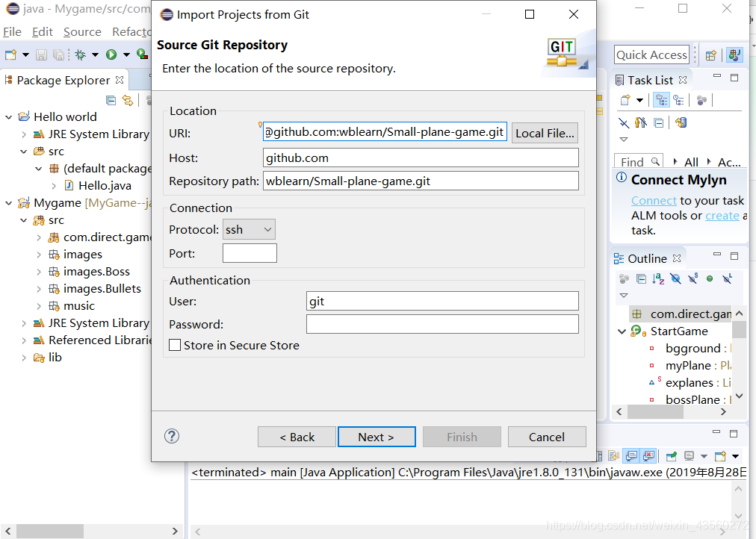Image resolution: width=756 pixels, height=539 pixels.
Task: Click the Cancel button in the dialog
Action: click(547, 437)
